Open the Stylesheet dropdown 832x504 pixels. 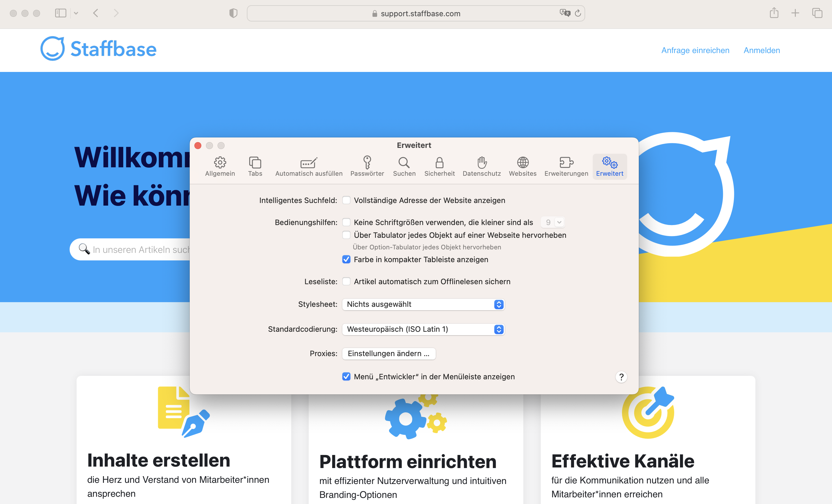423,304
